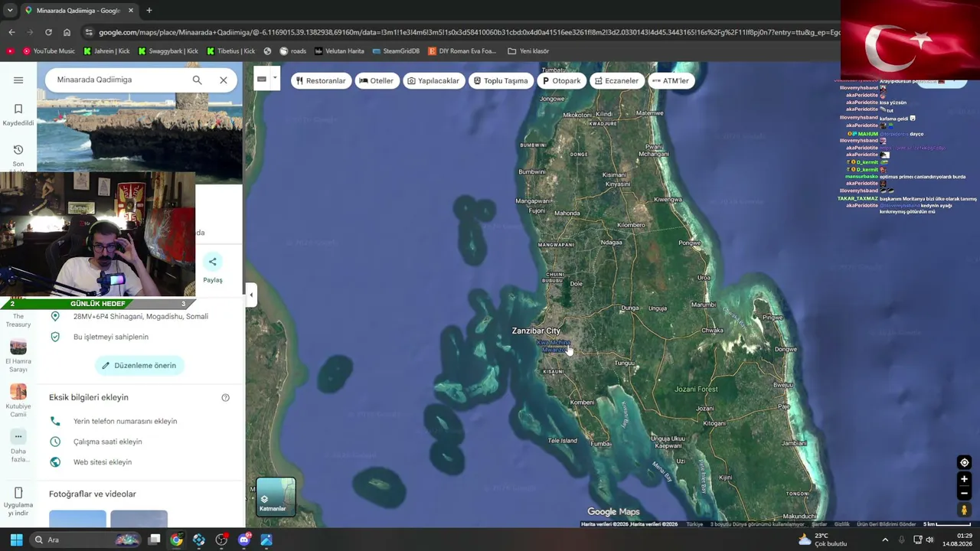This screenshot has width=980, height=551.
Task: Open the tab search dropdown
Action: [x=10, y=11]
